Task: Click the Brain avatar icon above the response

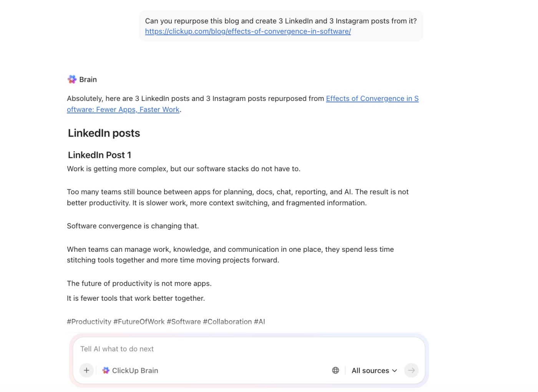Action: point(72,79)
